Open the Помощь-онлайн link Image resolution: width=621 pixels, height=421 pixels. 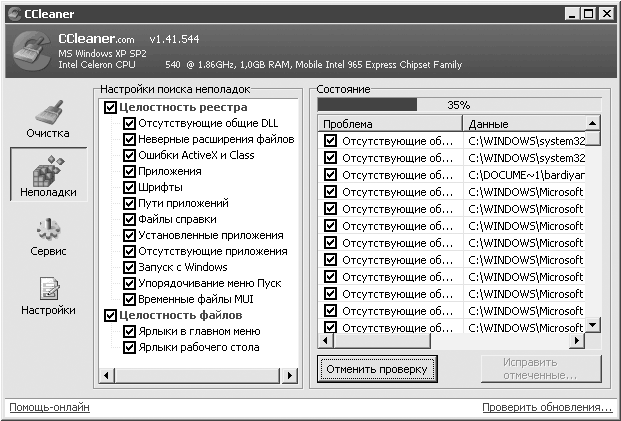(x=49, y=408)
